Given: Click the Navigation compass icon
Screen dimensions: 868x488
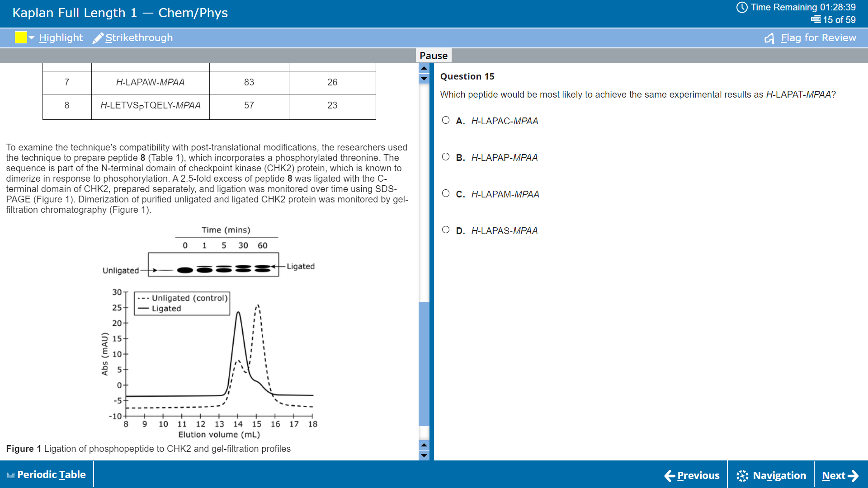Looking at the screenshot, I should point(742,475).
